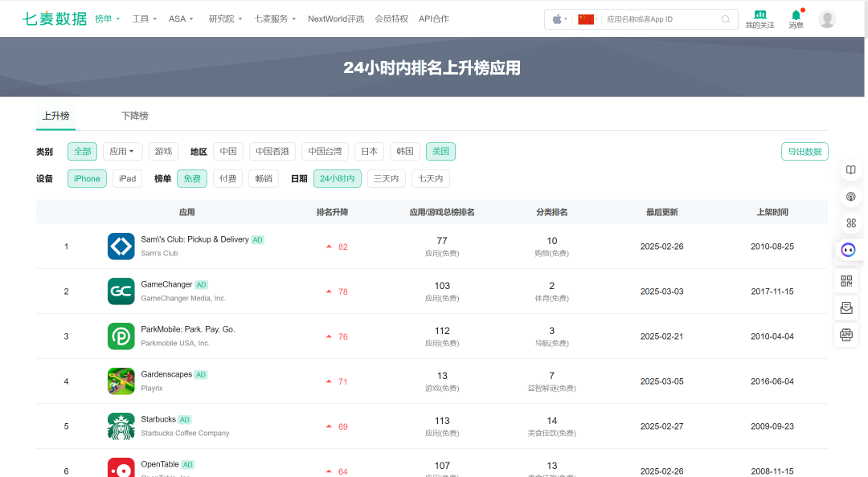
Task: Open the GameChanger app icon
Action: click(121, 291)
